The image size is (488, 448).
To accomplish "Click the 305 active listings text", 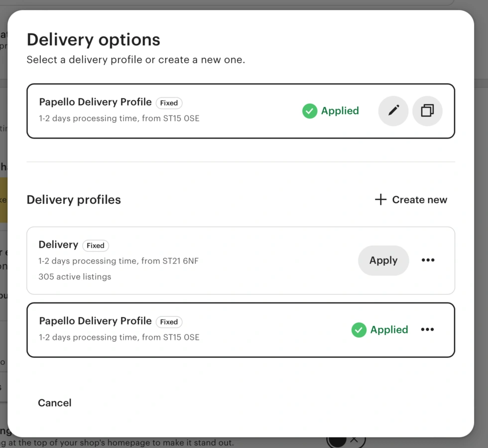I will [x=75, y=277].
